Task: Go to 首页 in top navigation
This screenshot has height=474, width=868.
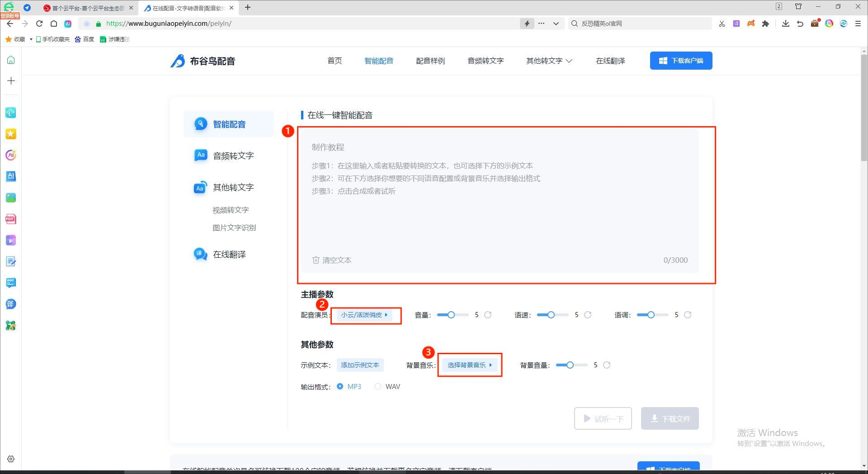Action: point(335,61)
